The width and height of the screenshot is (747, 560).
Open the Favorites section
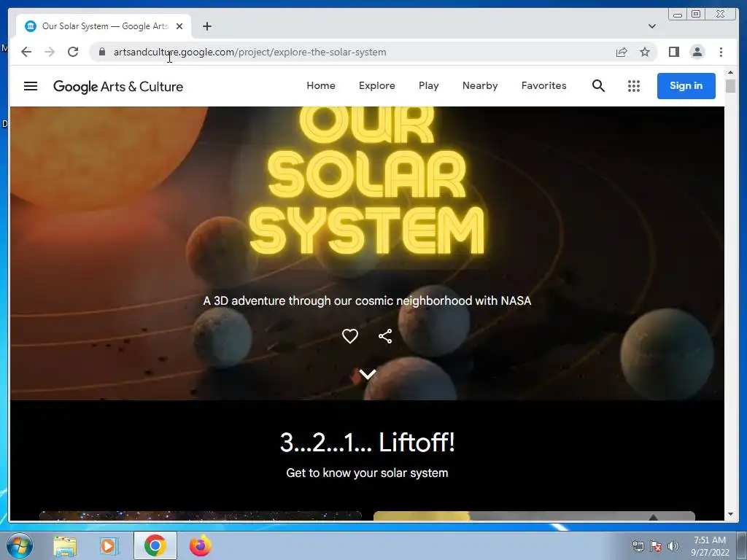pyautogui.click(x=543, y=86)
